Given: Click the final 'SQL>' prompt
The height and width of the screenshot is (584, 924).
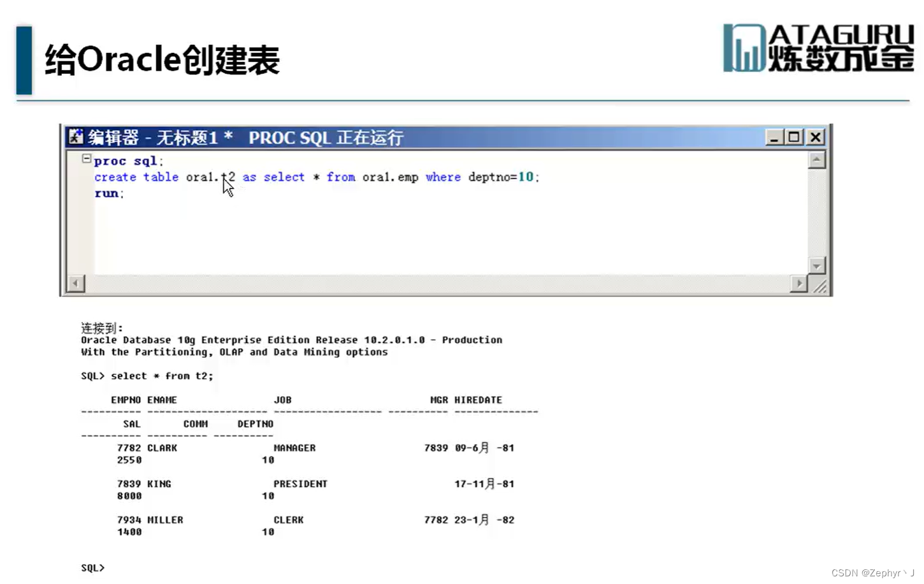Looking at the screenshot, I should point(92,568).
